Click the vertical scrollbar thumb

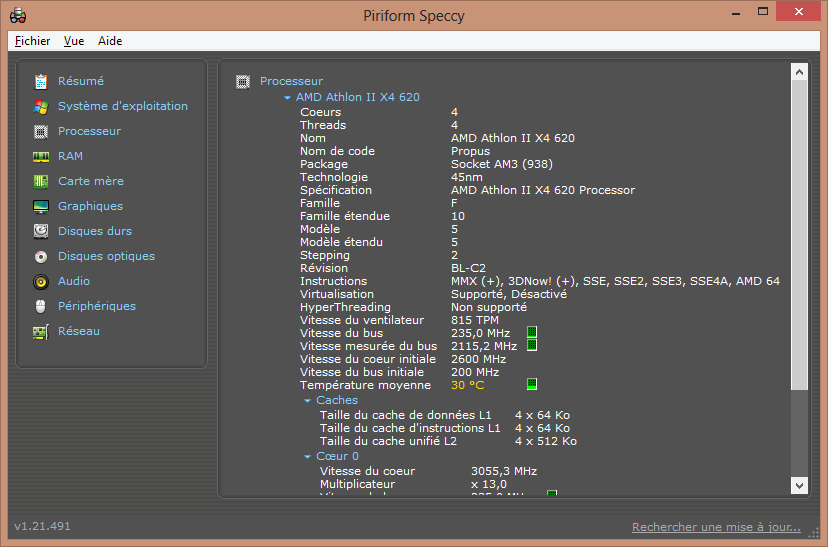799,235
